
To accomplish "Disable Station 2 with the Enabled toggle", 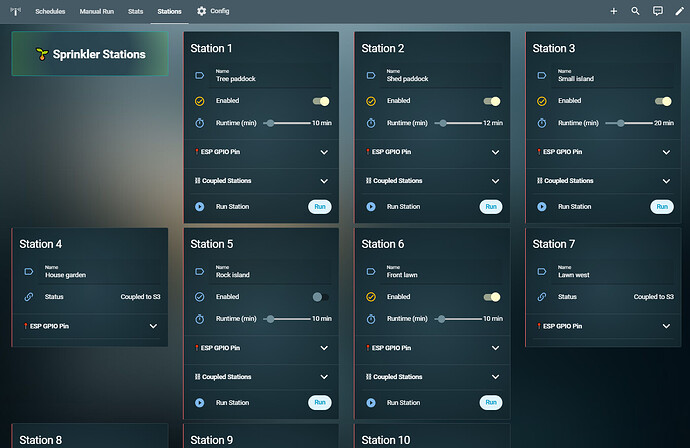I will pyautogui.click(x=492, y=101).
